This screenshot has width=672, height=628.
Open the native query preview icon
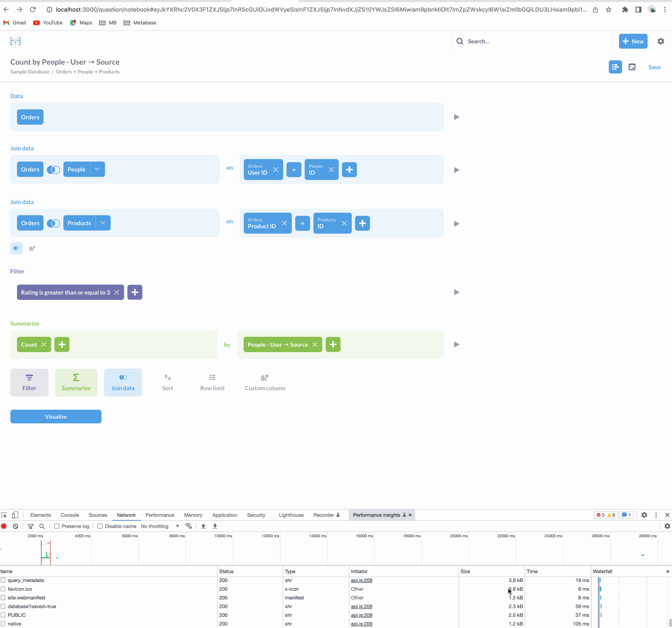click(x=632, y=67)
